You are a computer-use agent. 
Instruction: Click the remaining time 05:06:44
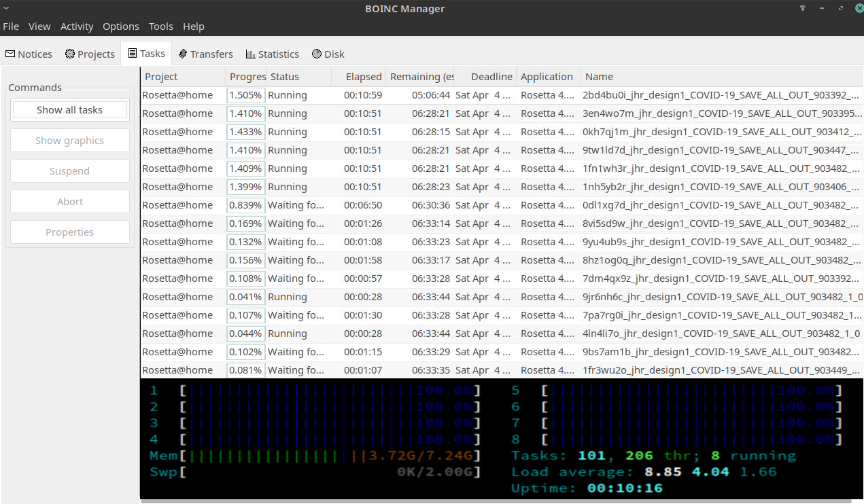(x=431, y=95)
